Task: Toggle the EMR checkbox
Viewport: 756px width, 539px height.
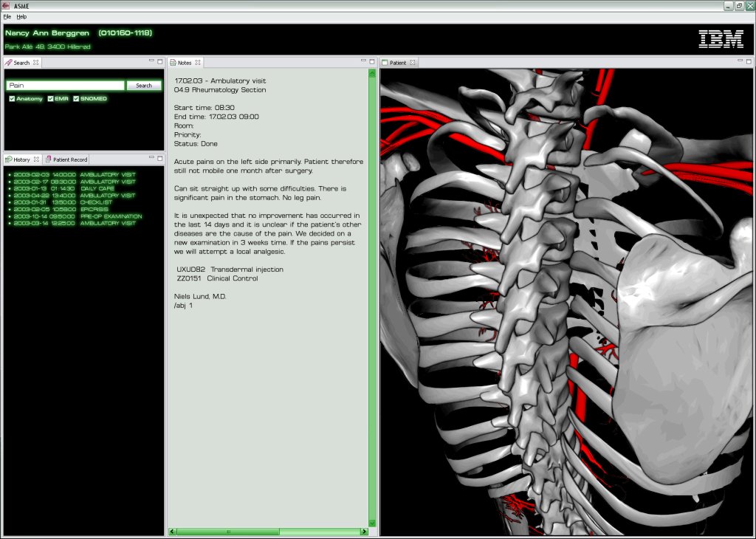Action: coord(50,99)
